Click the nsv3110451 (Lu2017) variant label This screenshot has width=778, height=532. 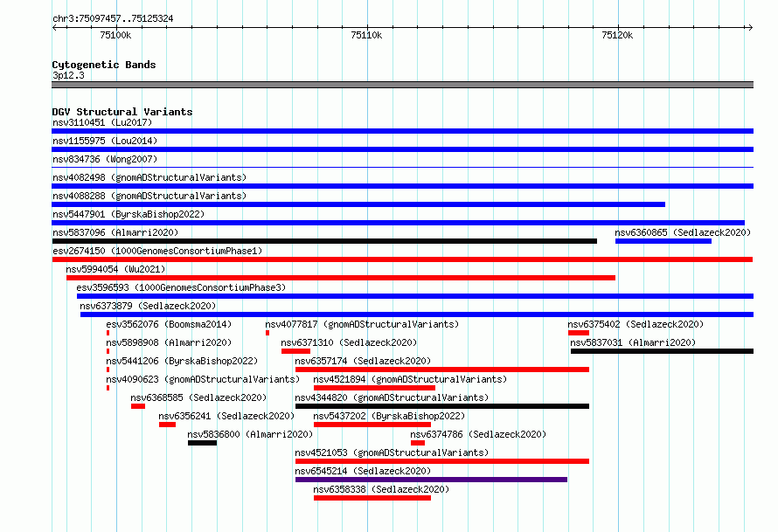point(102,122)
